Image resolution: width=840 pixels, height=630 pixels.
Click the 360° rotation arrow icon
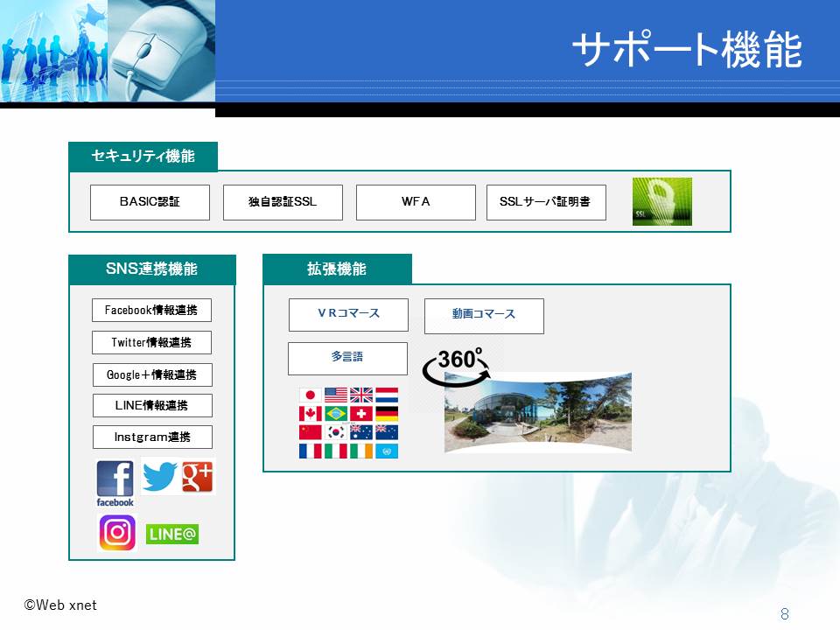tap(457, 367)
